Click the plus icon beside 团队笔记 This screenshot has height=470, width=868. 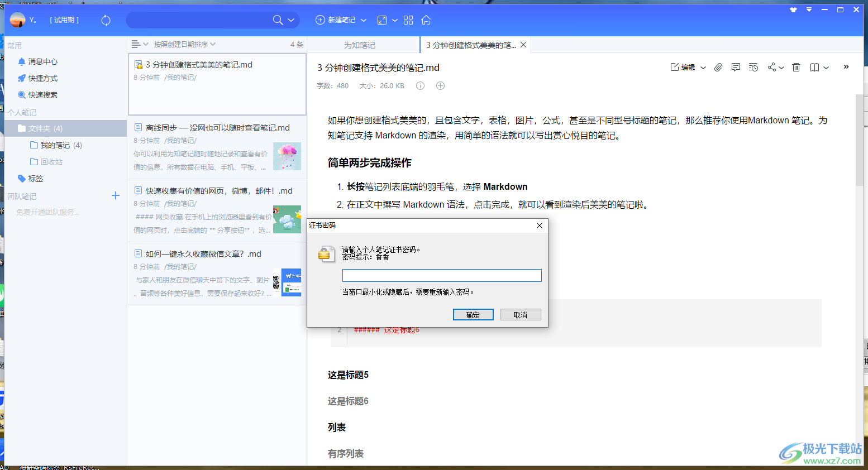coord(116,195)
